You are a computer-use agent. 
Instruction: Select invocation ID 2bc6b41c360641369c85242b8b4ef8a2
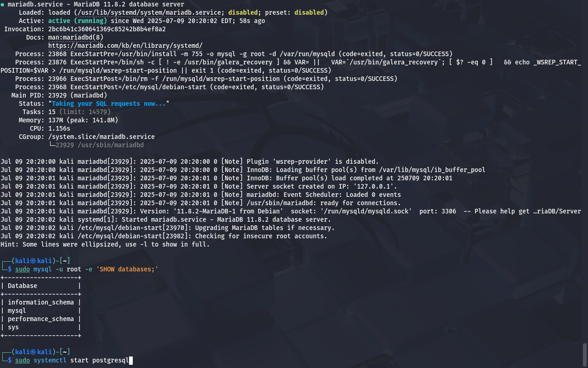(x=107, y=29)
